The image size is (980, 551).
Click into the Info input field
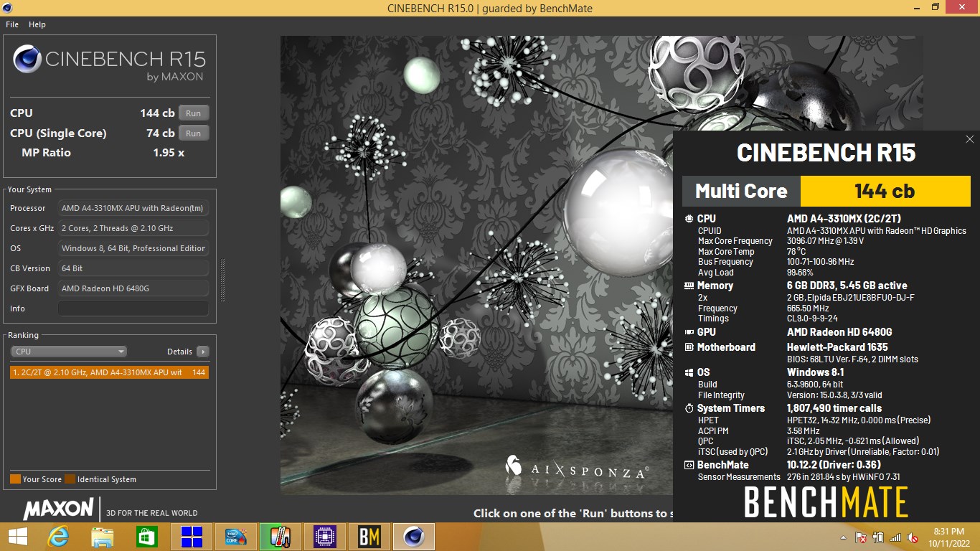coord(133,309)
